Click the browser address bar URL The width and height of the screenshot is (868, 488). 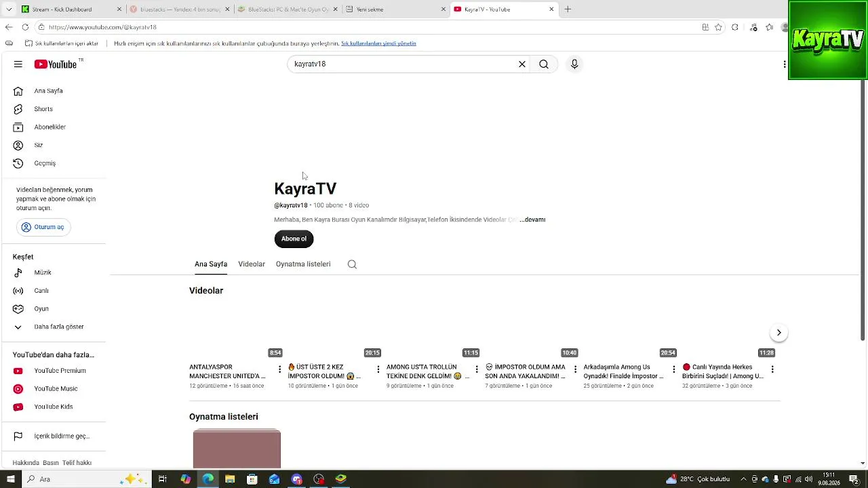(x=103, y=27)
